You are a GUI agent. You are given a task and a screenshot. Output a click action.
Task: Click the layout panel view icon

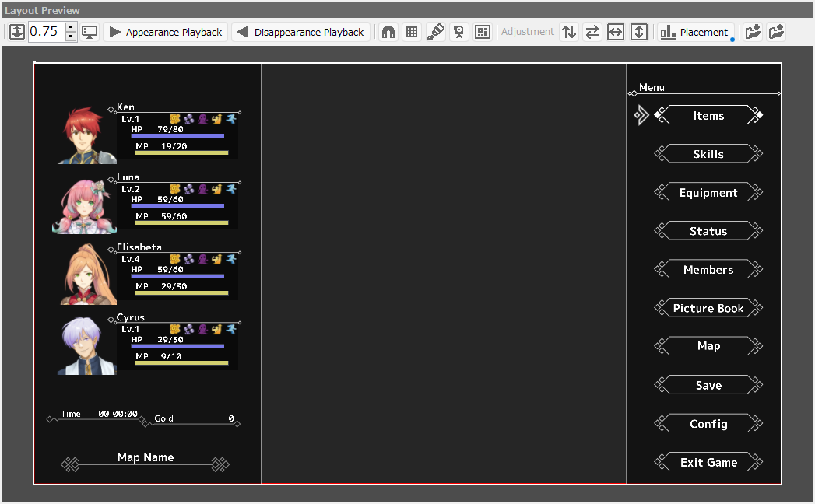pyautogui.click(x=483, y=32)
